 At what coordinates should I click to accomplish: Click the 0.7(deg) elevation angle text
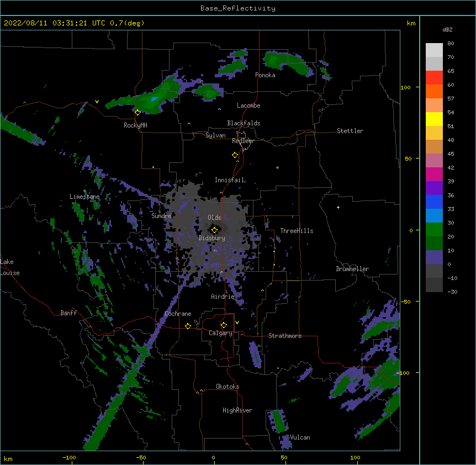coord(127,23)
